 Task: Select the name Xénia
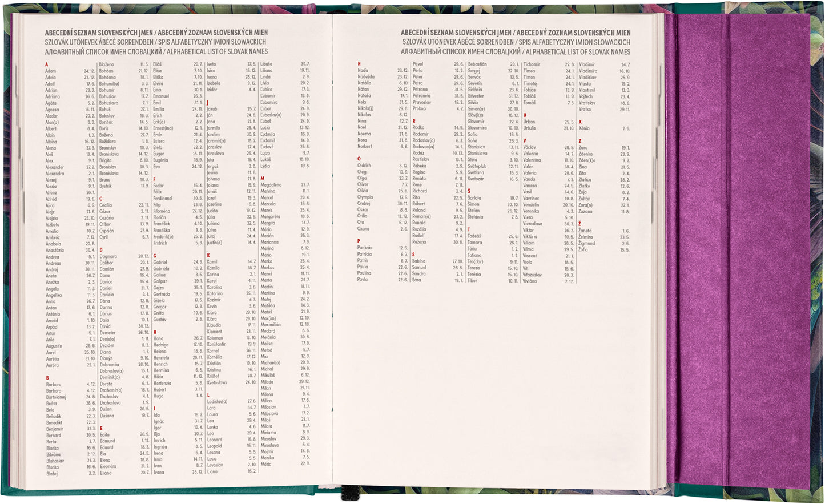pyautogui.click(x=584, y=128)
